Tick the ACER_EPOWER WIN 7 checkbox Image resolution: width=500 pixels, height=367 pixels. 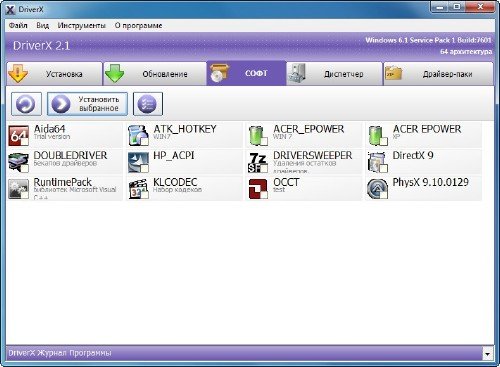tap(264, 141)
